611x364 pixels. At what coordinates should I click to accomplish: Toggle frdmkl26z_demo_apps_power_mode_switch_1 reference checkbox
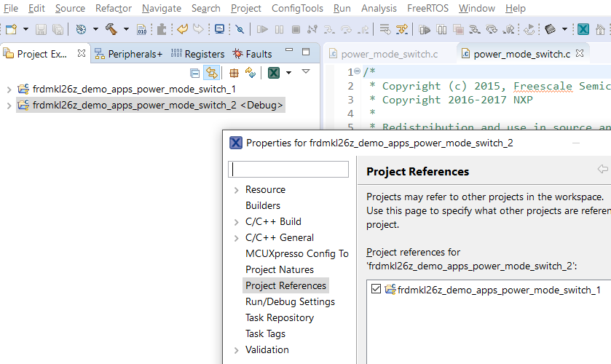point(376,289)
